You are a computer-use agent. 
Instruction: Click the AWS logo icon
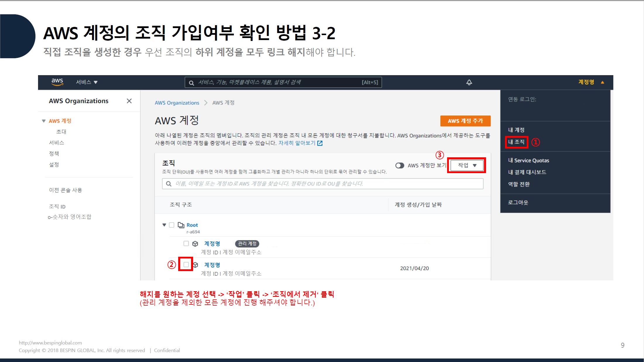point(57,82)
